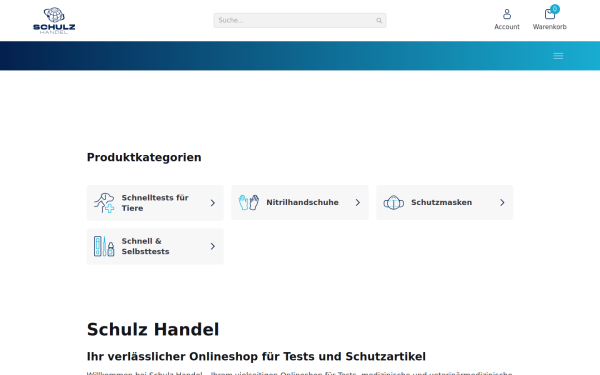Open the Account user icon
This screenshot has width=600, height=375.
[x=507, y=14]
